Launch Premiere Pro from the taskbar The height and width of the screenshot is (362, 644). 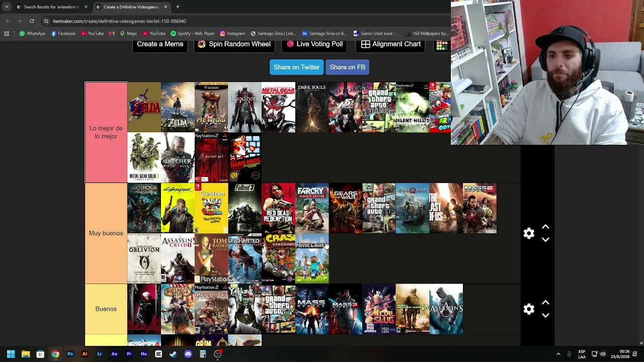coord(129,354)
